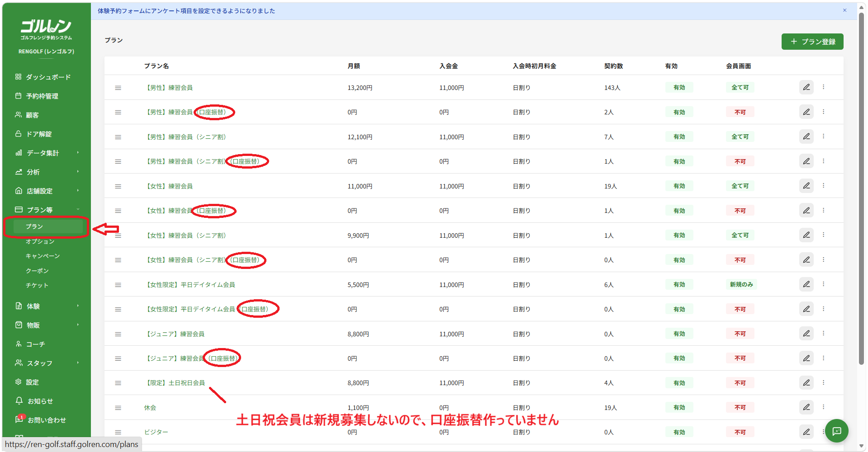868x452 pixels.
Task: Click the 有効 badge in 休会 row
Action: tap(679, 408)
